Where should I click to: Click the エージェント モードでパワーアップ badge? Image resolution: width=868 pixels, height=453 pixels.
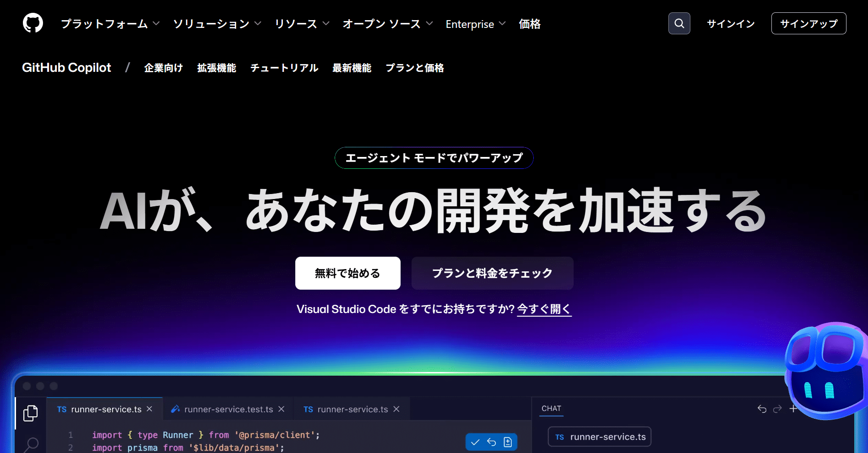coord(434,158)
